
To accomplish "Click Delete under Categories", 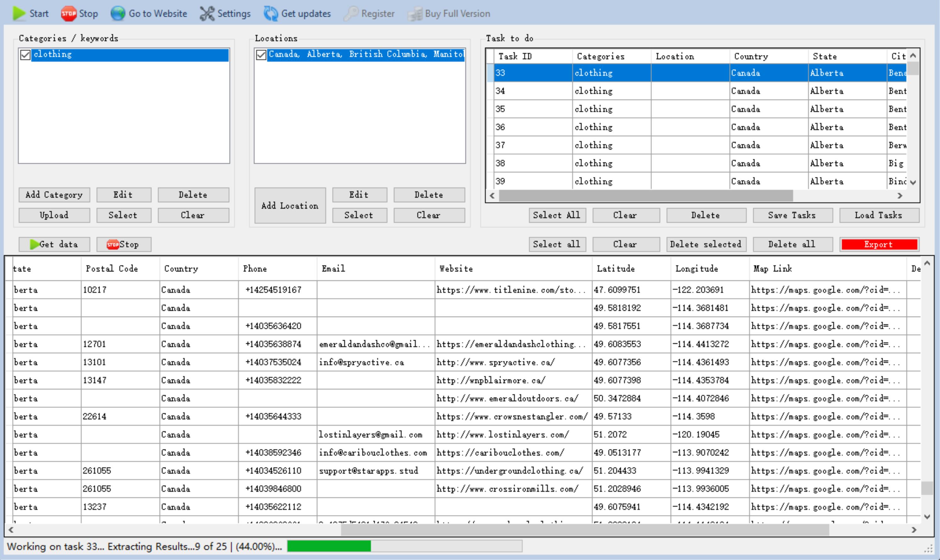I will point(193,195).
